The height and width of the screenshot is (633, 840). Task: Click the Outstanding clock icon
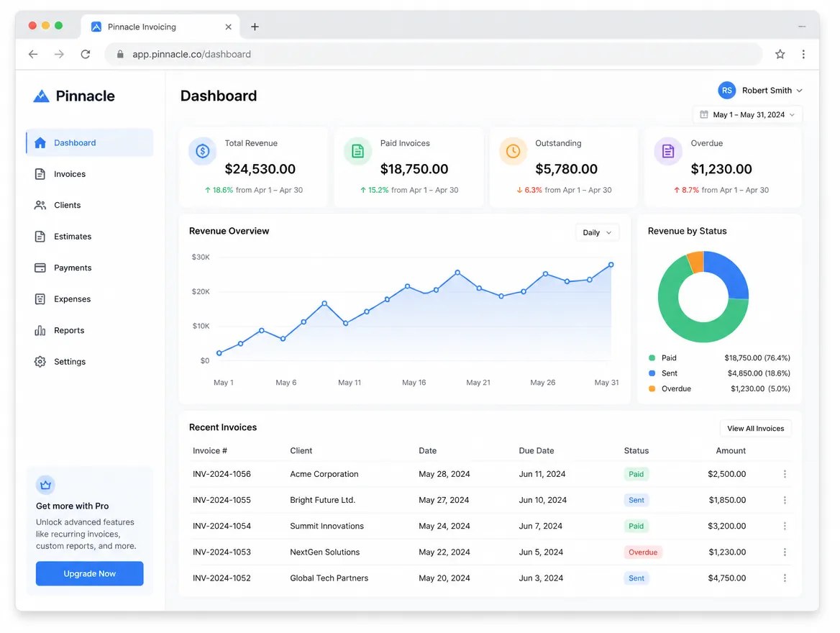click(513, 151)
